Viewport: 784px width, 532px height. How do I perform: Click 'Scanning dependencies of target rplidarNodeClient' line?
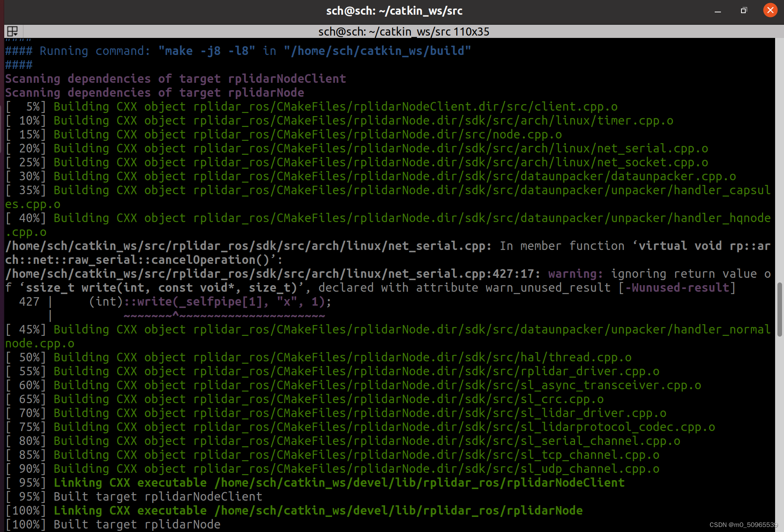point(175,79)
